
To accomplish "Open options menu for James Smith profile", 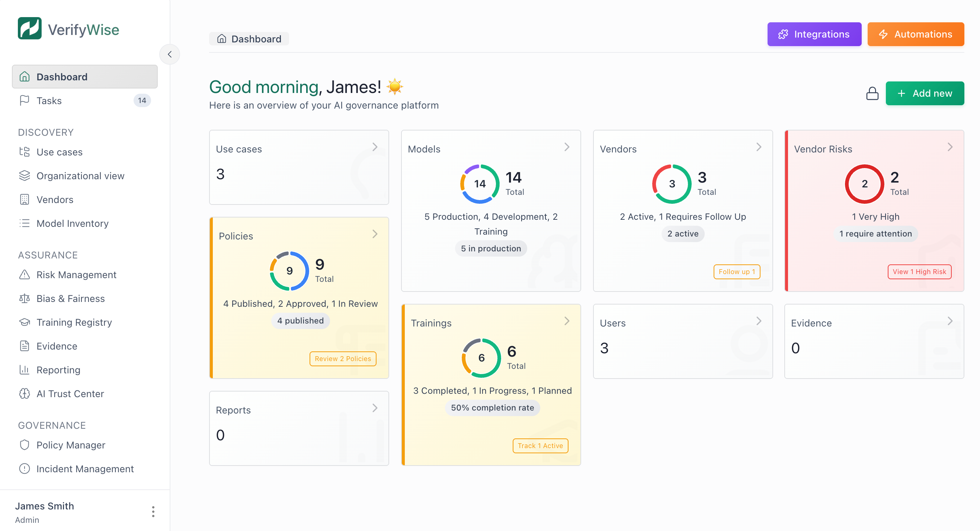I will coord(153,511).
